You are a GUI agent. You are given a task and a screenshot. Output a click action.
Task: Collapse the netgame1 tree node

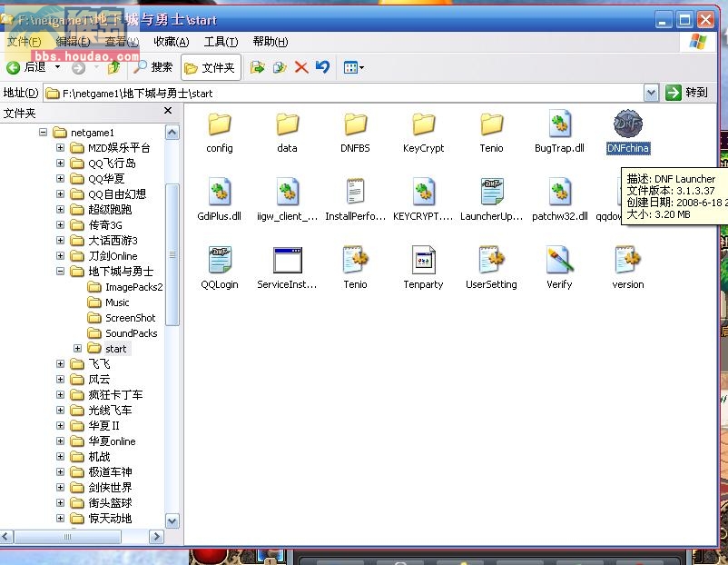tap(43, 133)
